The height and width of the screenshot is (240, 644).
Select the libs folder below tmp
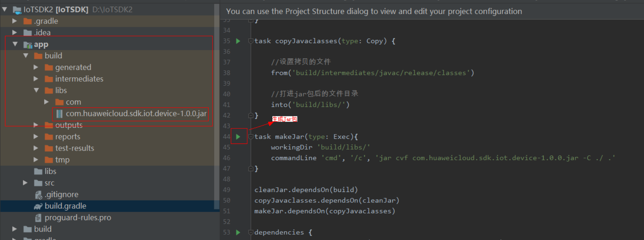[x=50, y=171]
